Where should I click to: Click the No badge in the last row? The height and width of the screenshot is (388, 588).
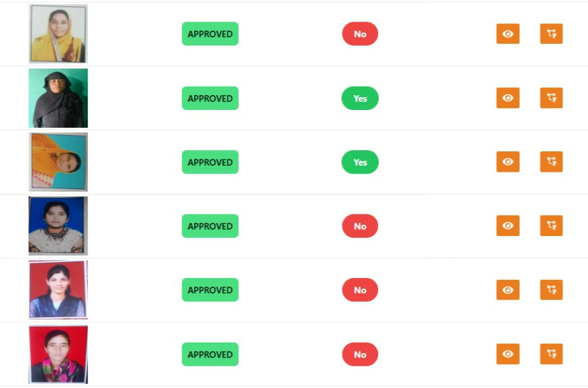click(360, 354)
